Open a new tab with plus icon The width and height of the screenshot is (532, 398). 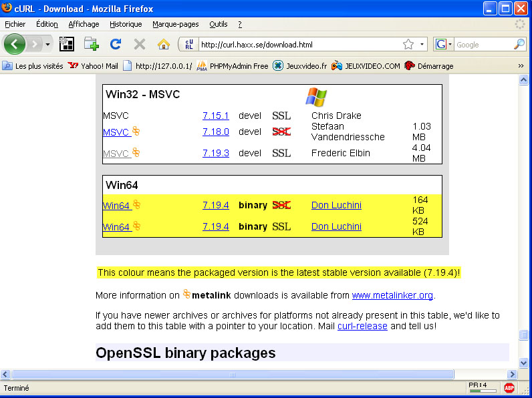tap(92, 44)
